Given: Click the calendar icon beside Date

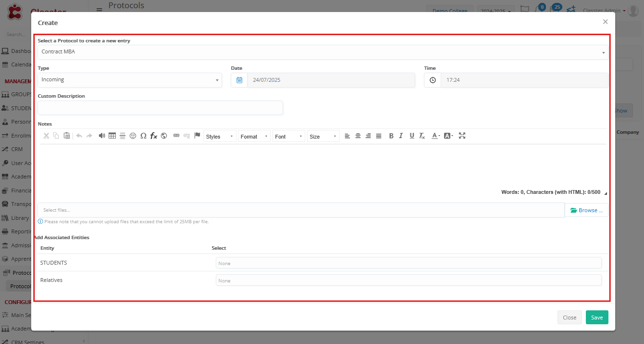Looking at the screenshot, I should [x=239, y=80].
